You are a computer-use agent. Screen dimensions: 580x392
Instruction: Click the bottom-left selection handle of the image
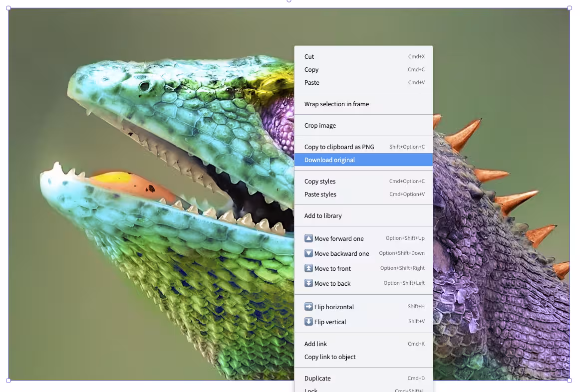(x=8, y=380)
